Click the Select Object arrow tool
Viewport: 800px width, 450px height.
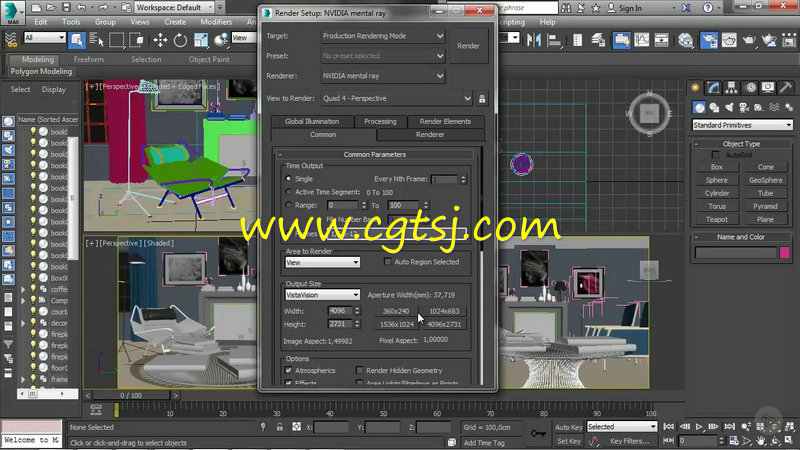tap(77, 40)
